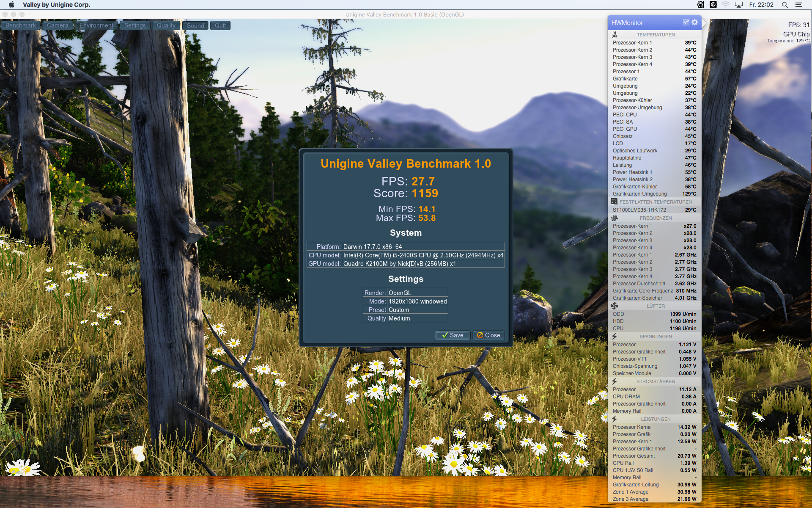Image resolution: width=812 pixels, height=508 pixels.
Task: Select the PECI CPU row
Action: click(655, 115)
